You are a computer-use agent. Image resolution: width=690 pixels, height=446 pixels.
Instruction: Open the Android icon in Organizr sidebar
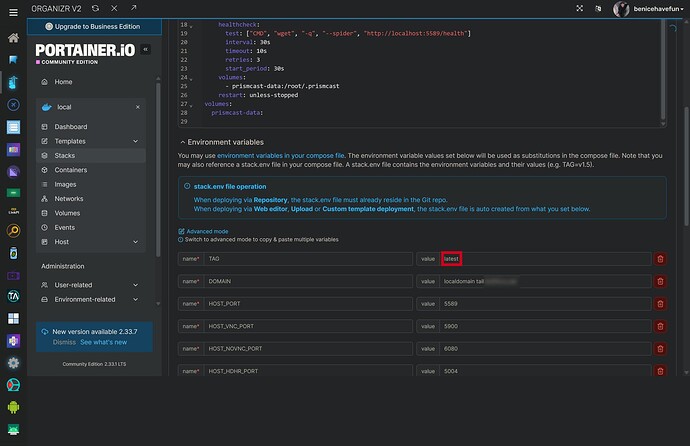point(13,407)
